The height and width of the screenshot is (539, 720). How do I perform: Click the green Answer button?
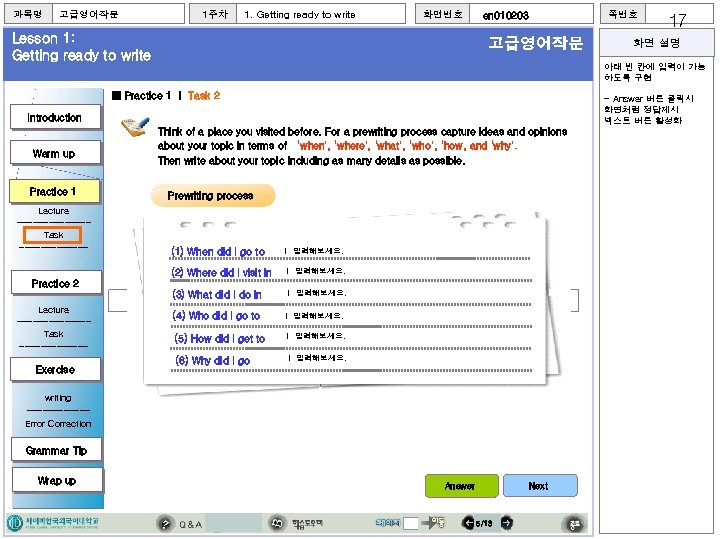click(461, 486)
